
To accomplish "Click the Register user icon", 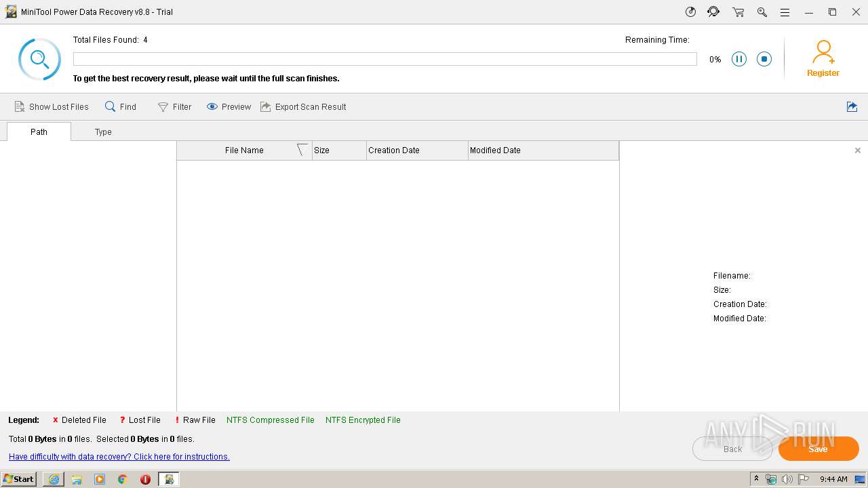I will pyautogui.click(x=823, y=52).
